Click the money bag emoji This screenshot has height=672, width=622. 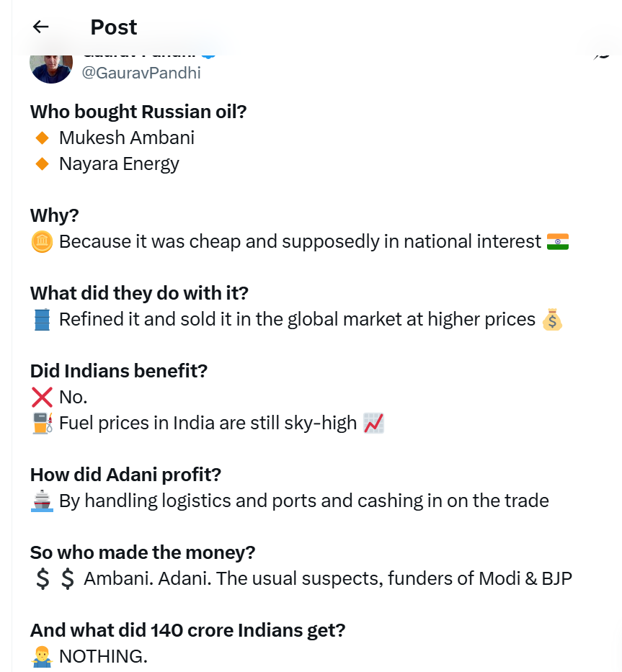tap(552, 319)
